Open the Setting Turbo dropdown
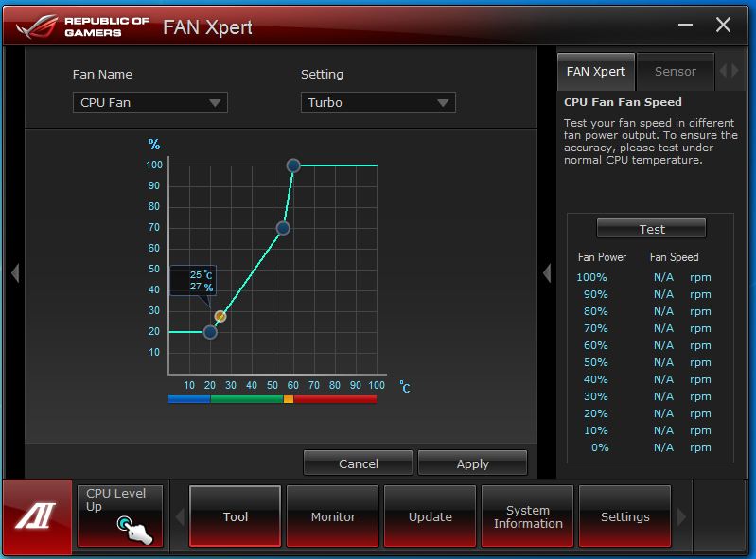The image size is (756, 559). [x=378, y=102]
